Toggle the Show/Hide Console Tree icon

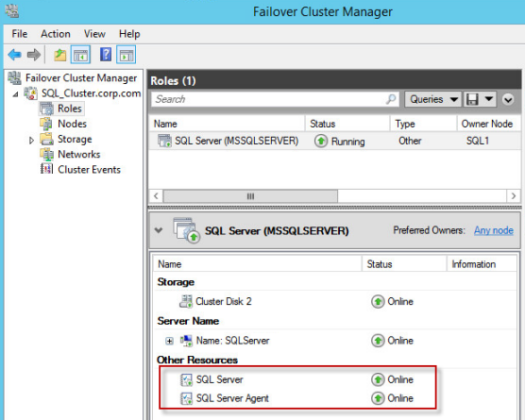click(80, 55)
